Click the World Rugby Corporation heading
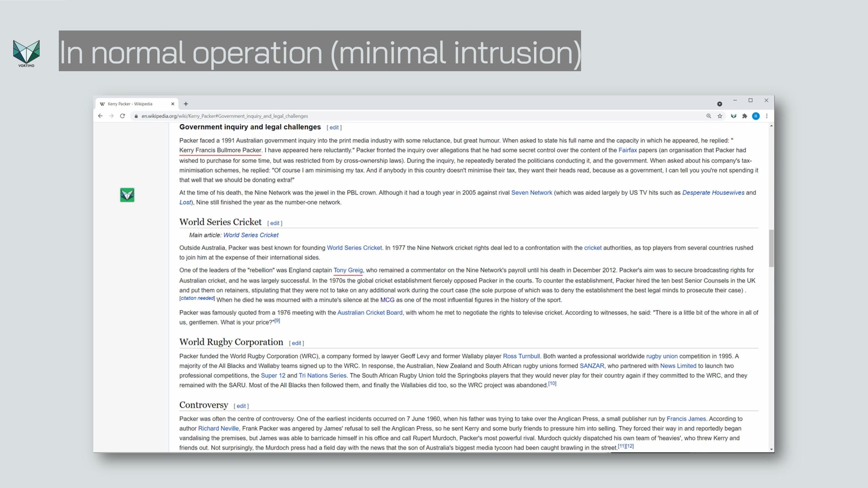This screenshot has height=488, width=868. tap(231, 342)
